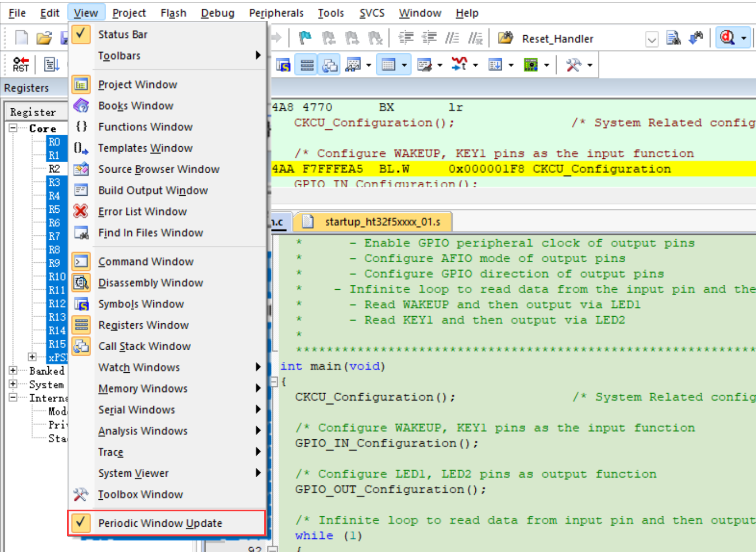Expand the Watch Windows submenu

(139, 368)
